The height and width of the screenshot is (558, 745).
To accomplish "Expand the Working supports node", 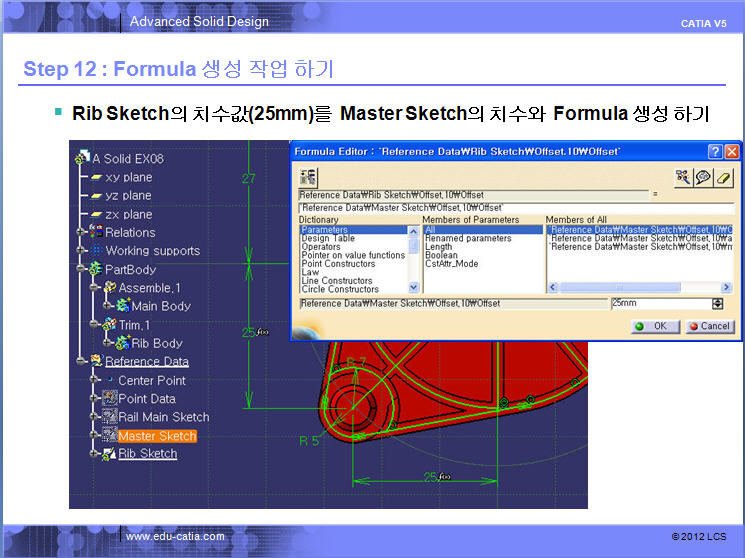I will [x=79, y=251].
